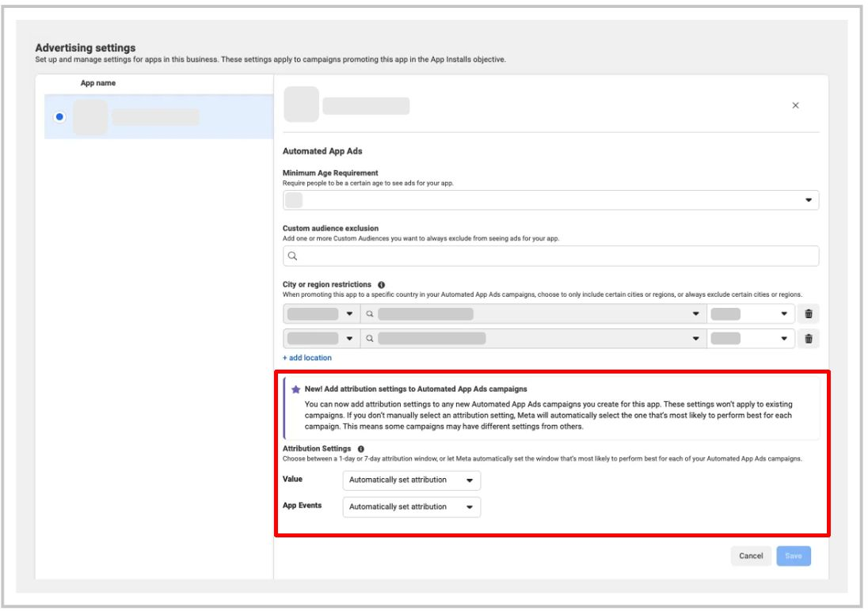Select the app radio button in list
The width and height of the screenshot is (868, 611).
click(59, 117)
